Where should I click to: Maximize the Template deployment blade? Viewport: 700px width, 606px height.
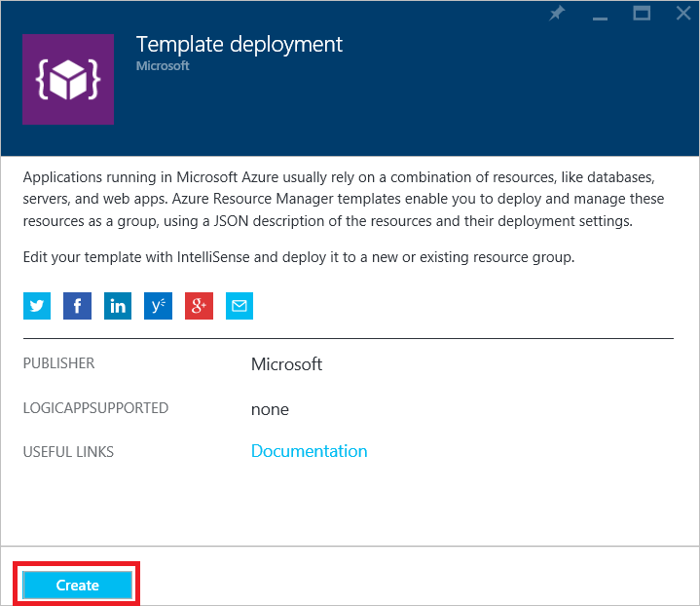(x=642, y=14)
